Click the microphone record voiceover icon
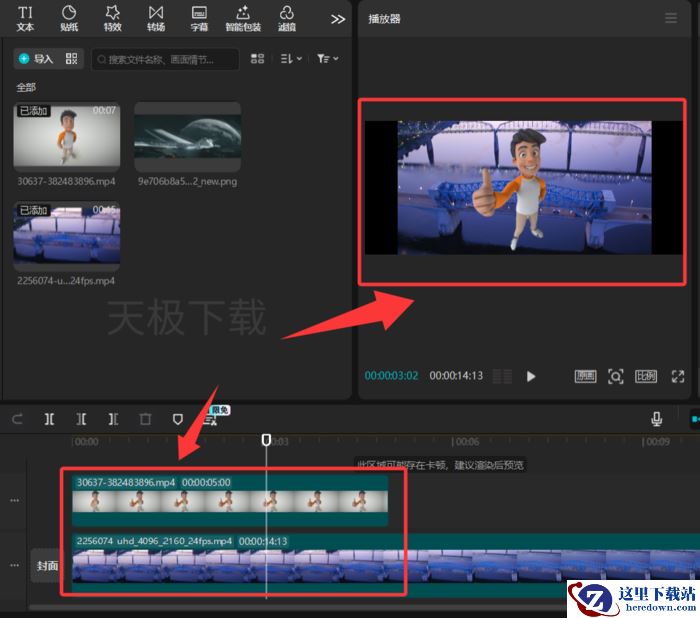Viewport: 700px width, 618px height. (x=656, y=419)
